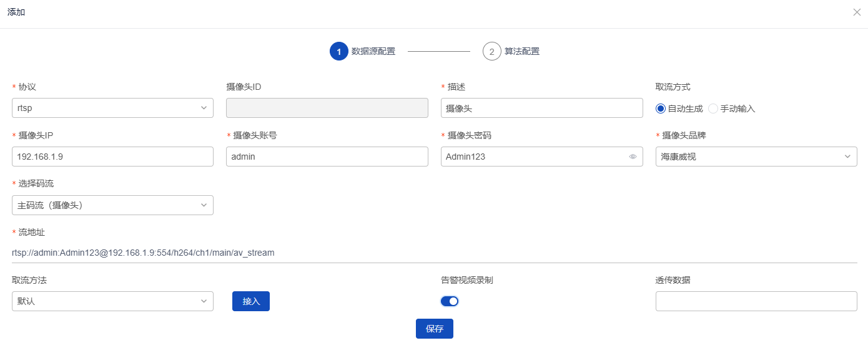
Task: Open the 选择码流 主码流 dropdown
Action: [x=112, y=205]
